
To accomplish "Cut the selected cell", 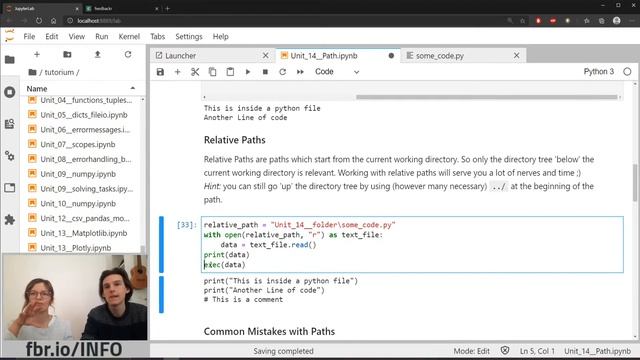I will click(195, 72).
